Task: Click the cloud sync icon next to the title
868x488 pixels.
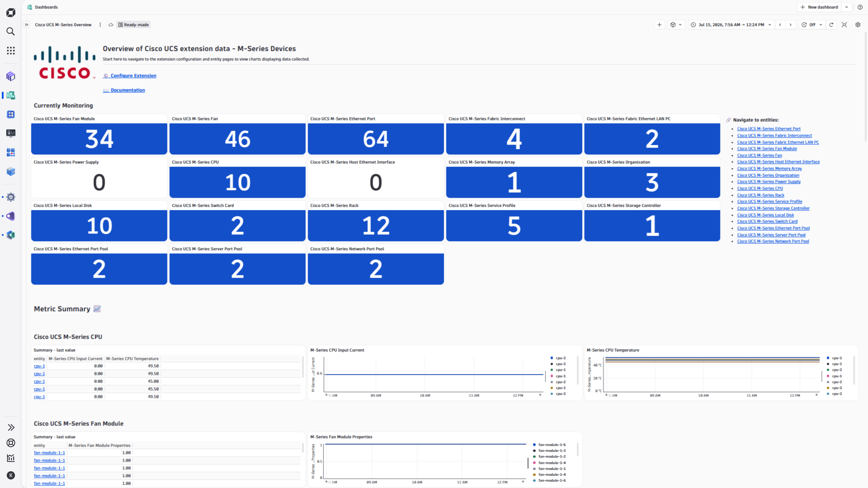Action: coord(111,25)
